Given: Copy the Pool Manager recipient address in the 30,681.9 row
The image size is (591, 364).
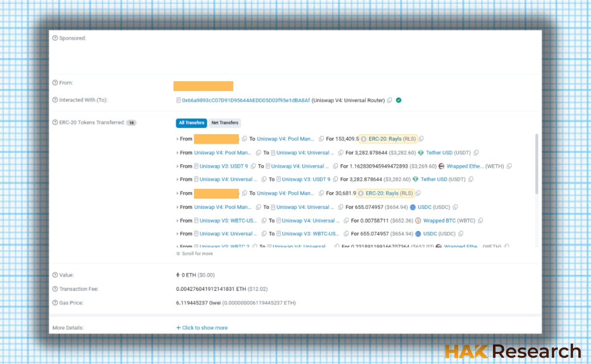Looking at the screenshot, I should click(x=321, y=193).
